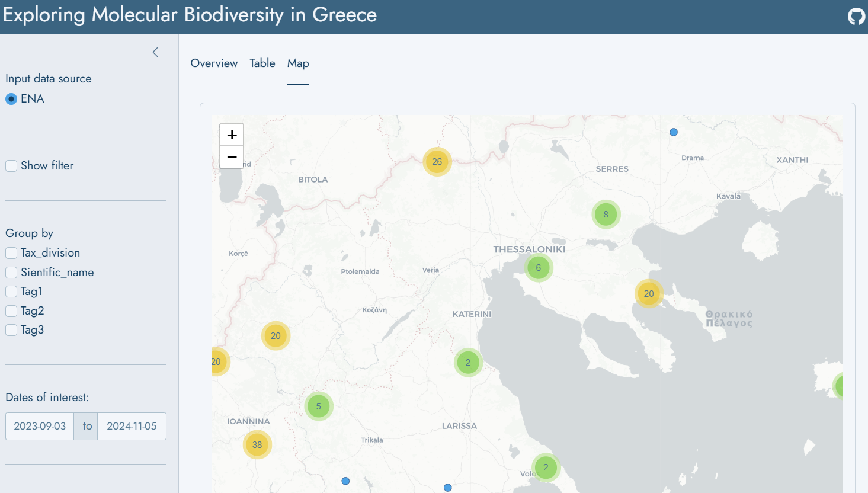
Task: Open the Table tab
Action: [x=262, y=63]
